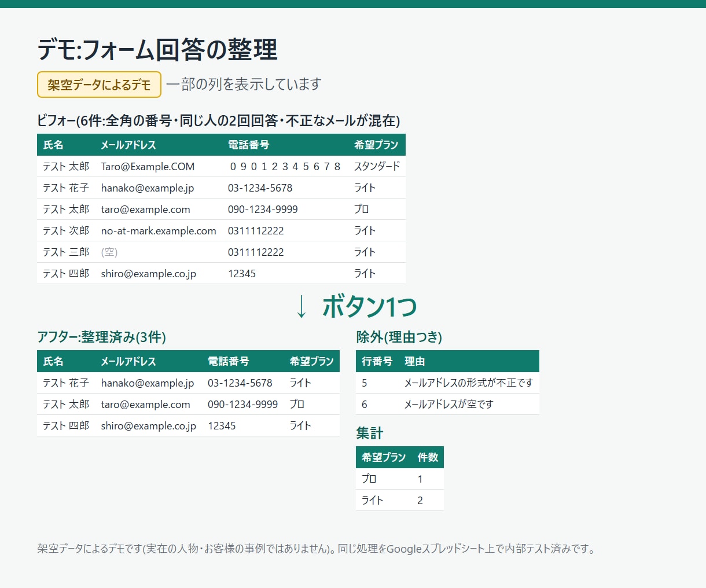Select hanako@example.jp in the ビフォー table

148,188
